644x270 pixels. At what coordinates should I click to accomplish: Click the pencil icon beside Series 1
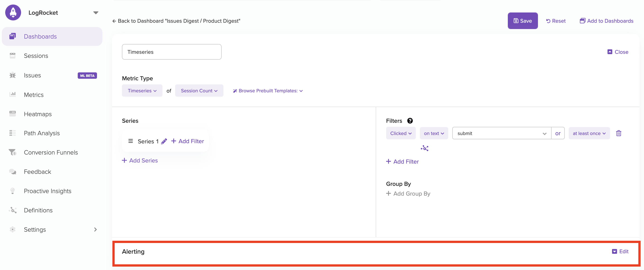tap(164, 141)
